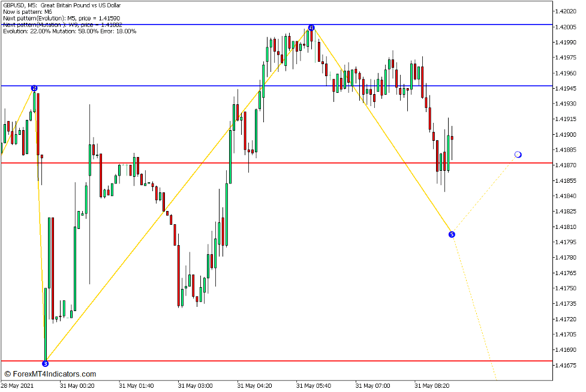Click the '28 May 2021' date label
Image resolution: width=586 pixels, height=392 pixels.
pyautogui.click(x=16, y=387)
